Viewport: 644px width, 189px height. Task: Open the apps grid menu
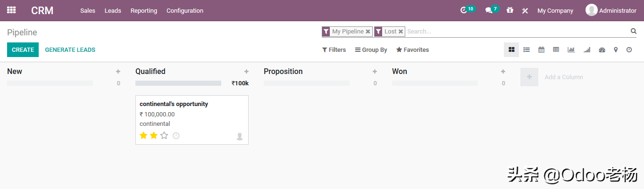11,10
